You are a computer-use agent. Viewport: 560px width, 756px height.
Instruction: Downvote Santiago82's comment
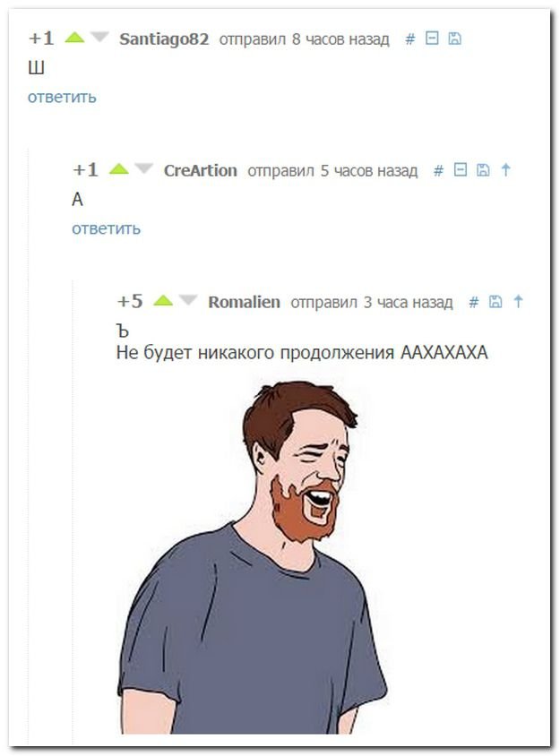[99, 37]
